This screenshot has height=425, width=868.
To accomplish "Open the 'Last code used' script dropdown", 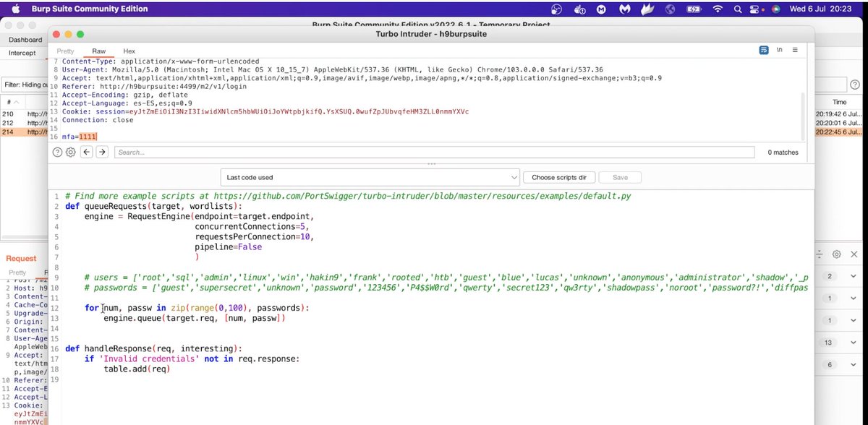I will [x=370, y=177].
